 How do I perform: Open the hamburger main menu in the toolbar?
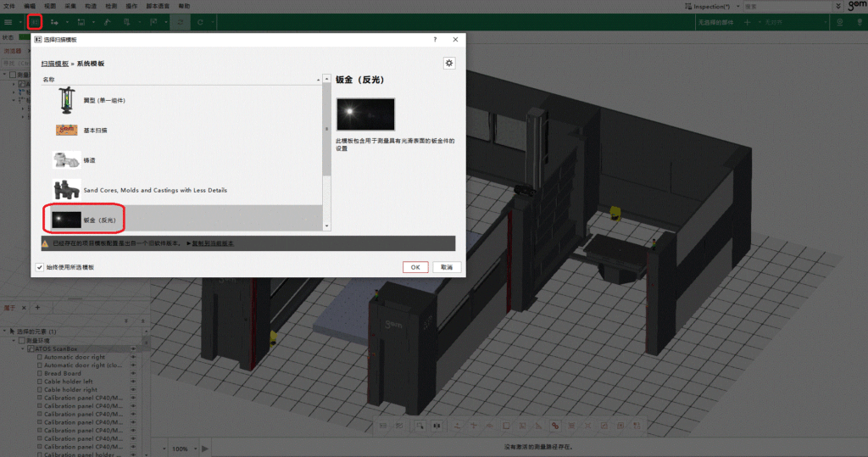(x=8, y=22)
